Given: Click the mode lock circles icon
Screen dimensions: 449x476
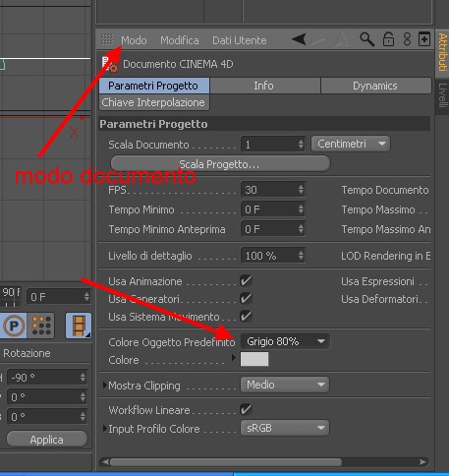Looking at the screenshot, I should (x=407, y=39).
